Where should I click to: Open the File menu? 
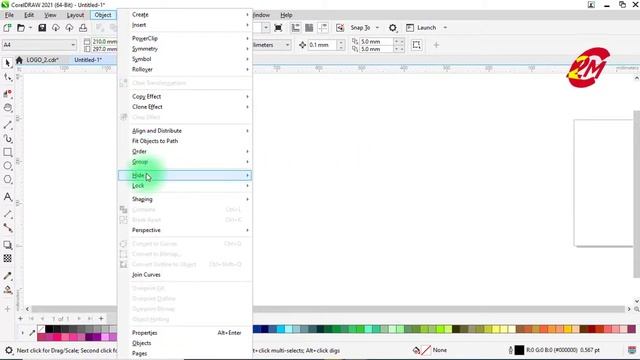[x=9, y=15]
